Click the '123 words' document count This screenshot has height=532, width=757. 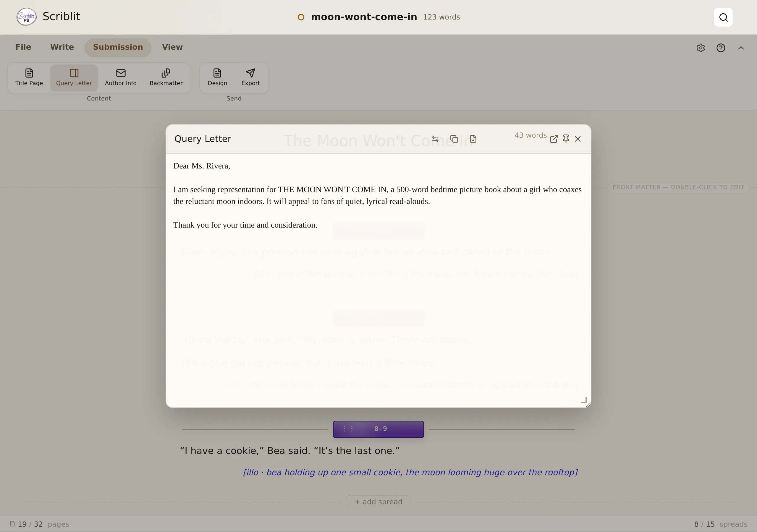pyautogui.click(x=441, y=17)
